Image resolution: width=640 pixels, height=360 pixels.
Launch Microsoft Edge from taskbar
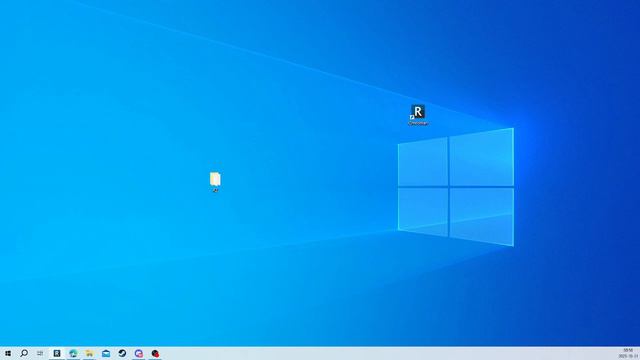[73, 353]
